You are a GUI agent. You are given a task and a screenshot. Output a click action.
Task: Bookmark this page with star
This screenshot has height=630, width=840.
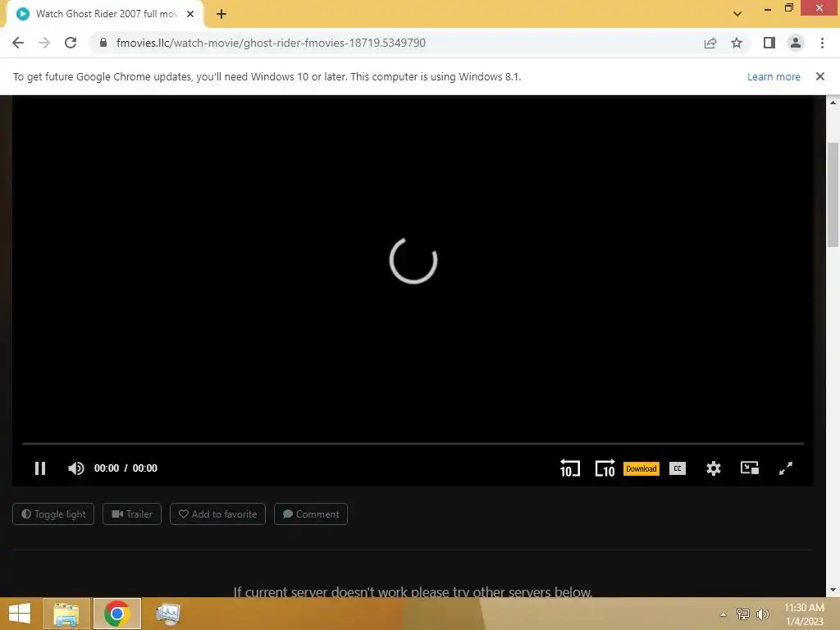pyautogui.click(x=737, y=43)
